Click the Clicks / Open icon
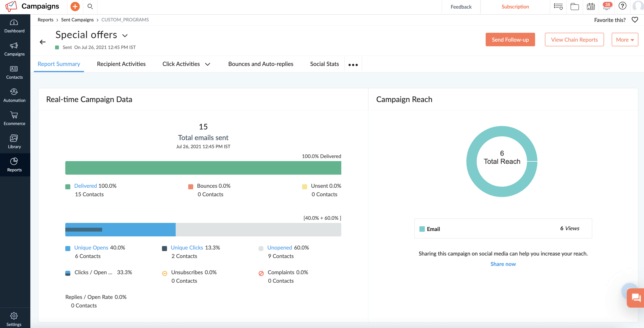Image resolution: width=644 pixels, height=328 pixels. tap(68, 273)
